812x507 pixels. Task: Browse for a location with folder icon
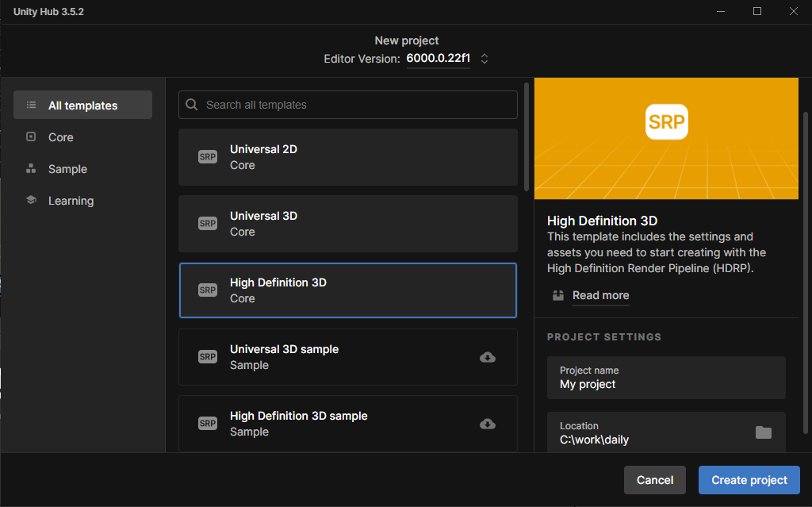click(764, 432)
